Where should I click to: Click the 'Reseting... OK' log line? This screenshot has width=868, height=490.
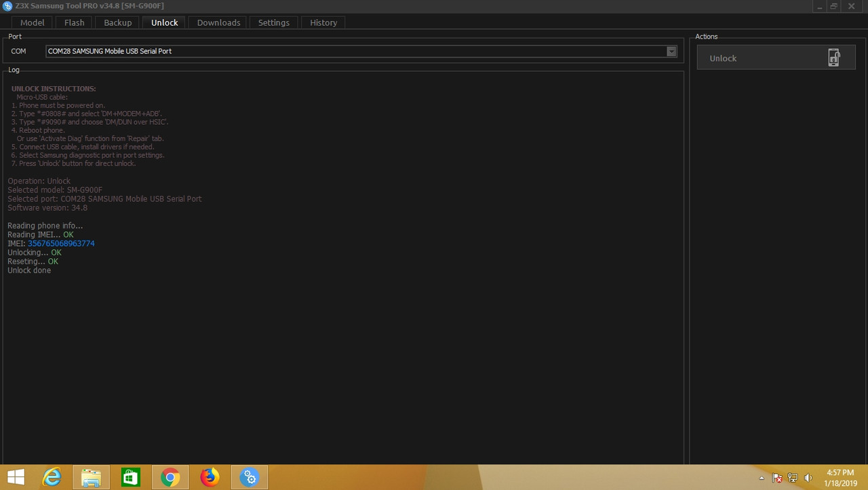pos(33,261)
